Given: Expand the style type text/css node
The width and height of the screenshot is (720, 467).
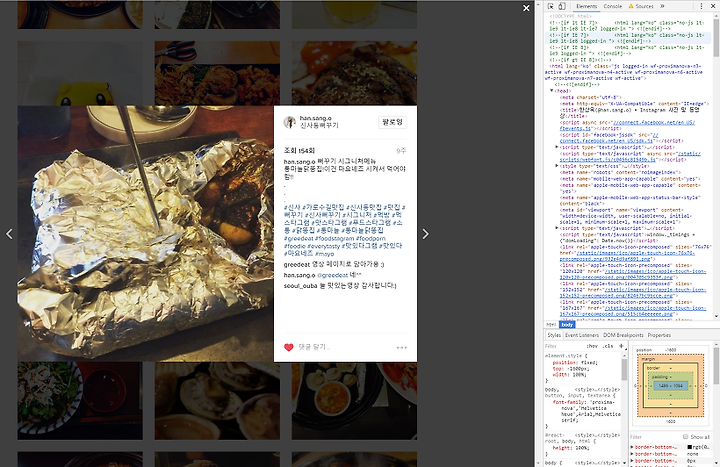Looking at the screenshot, I should pyautogui.click(x=557, y=166).
